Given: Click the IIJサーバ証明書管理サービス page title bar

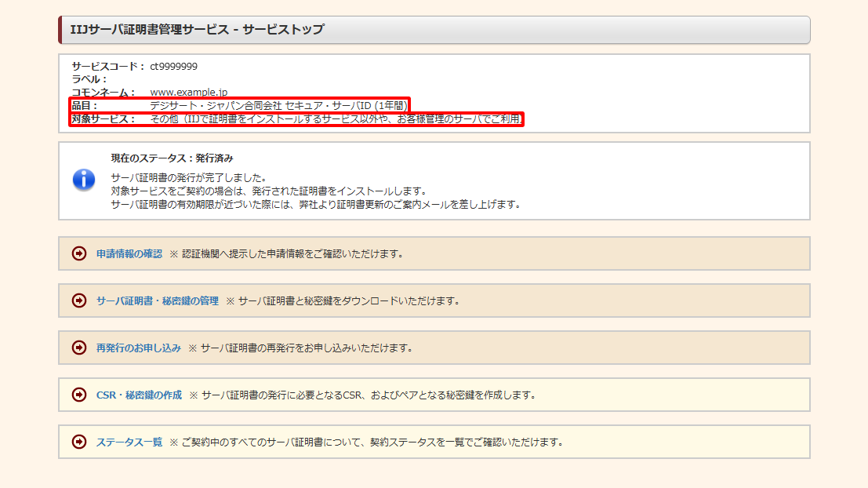Looking at the screenshot, I should point(434,30).
